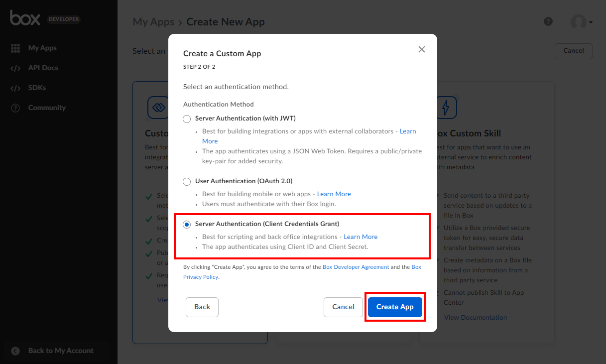Open My Apps in the sidebar
The height and width of the screenshot is (364, 606).
[x=42, y=48]
